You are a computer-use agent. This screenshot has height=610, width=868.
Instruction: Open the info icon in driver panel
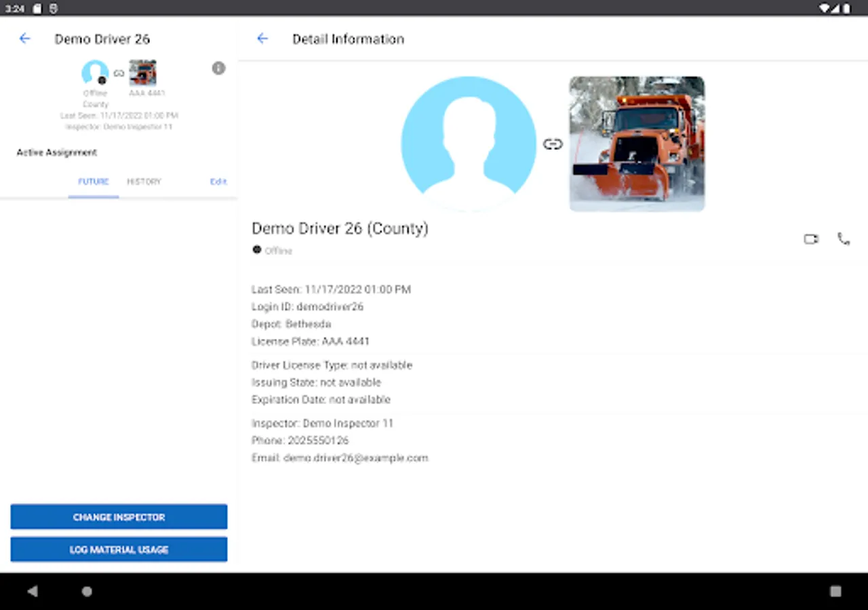[218, 68]
